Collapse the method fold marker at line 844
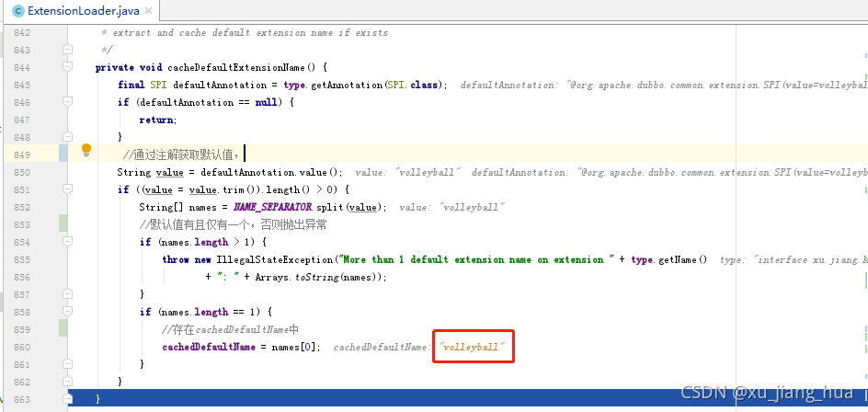The width and height of the screenshot is (868, 412). click(67, 67)
